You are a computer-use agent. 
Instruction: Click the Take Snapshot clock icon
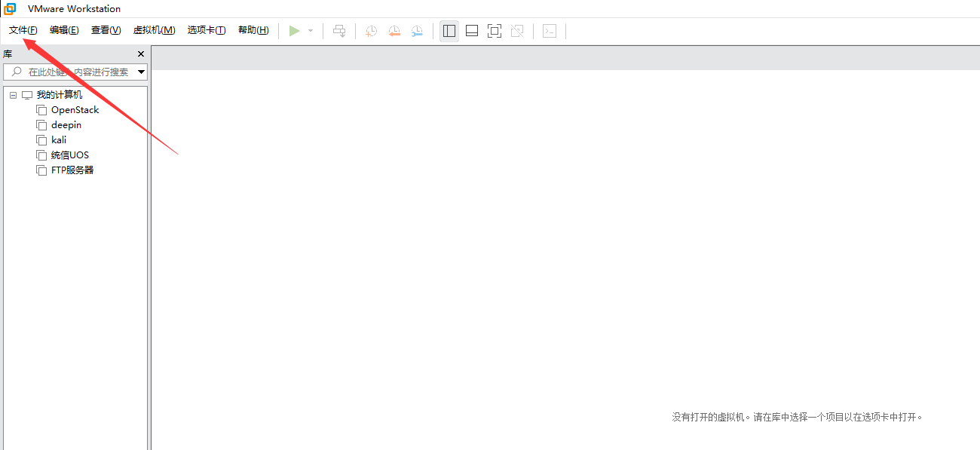click(x=371, y=31)
